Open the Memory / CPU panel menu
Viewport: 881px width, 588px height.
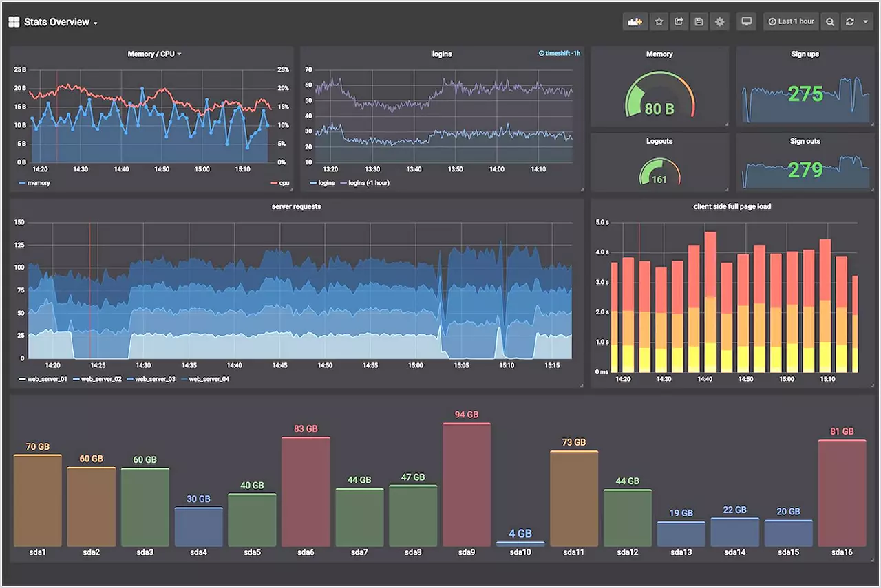coord(154,54)
